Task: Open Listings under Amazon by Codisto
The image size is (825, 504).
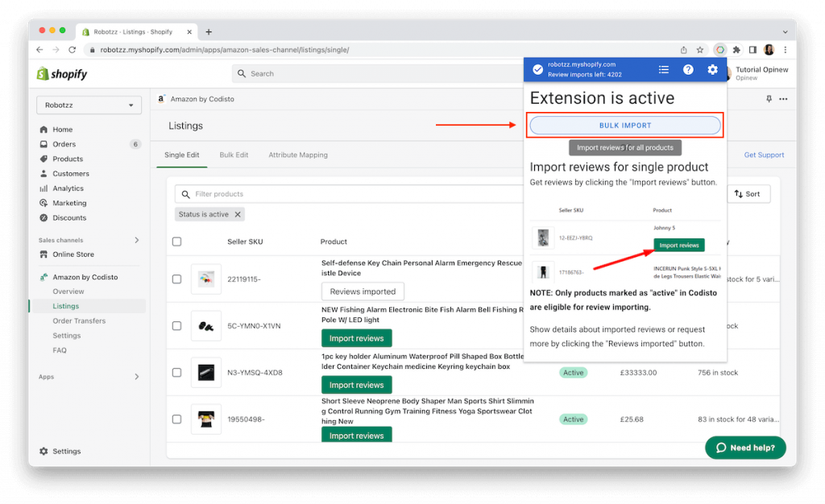Action: (x=66, y=306)
